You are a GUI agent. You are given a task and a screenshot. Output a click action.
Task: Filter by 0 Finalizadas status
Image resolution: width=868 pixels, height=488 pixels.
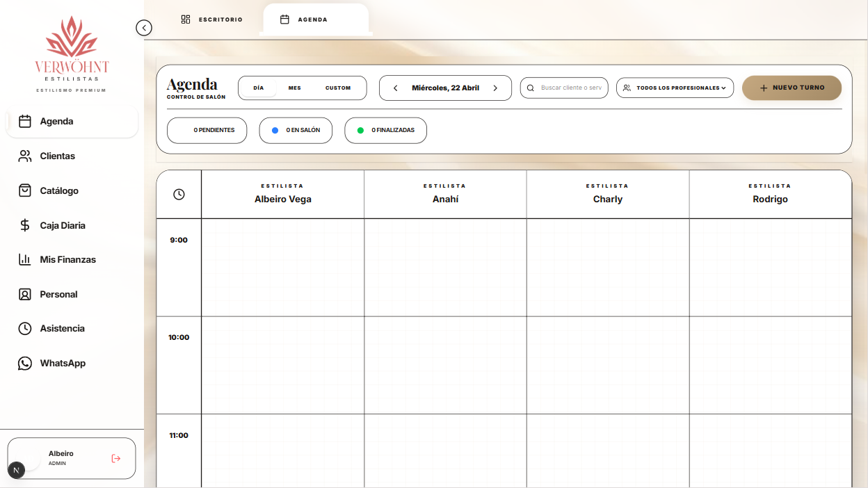pyautogui.click(x=385, y=131)
